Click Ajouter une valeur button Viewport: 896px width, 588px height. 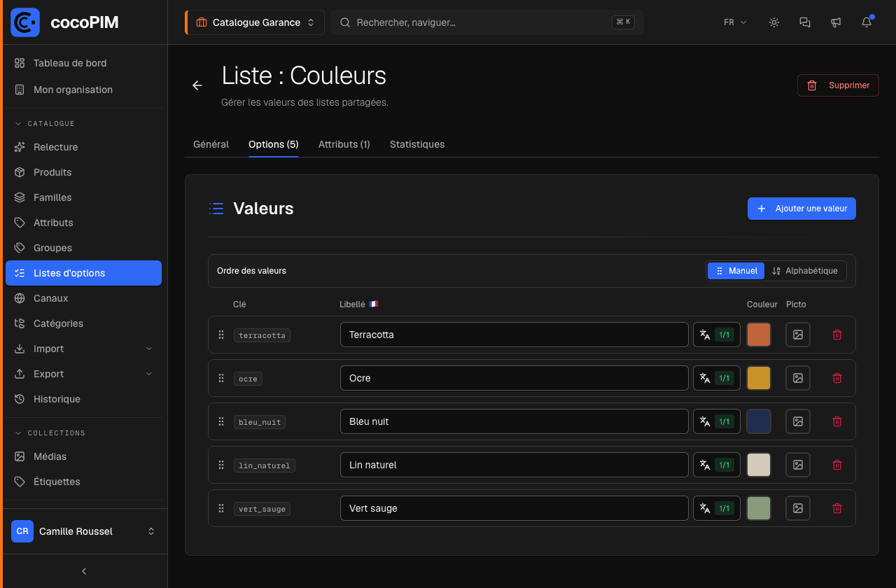[801, 209]
